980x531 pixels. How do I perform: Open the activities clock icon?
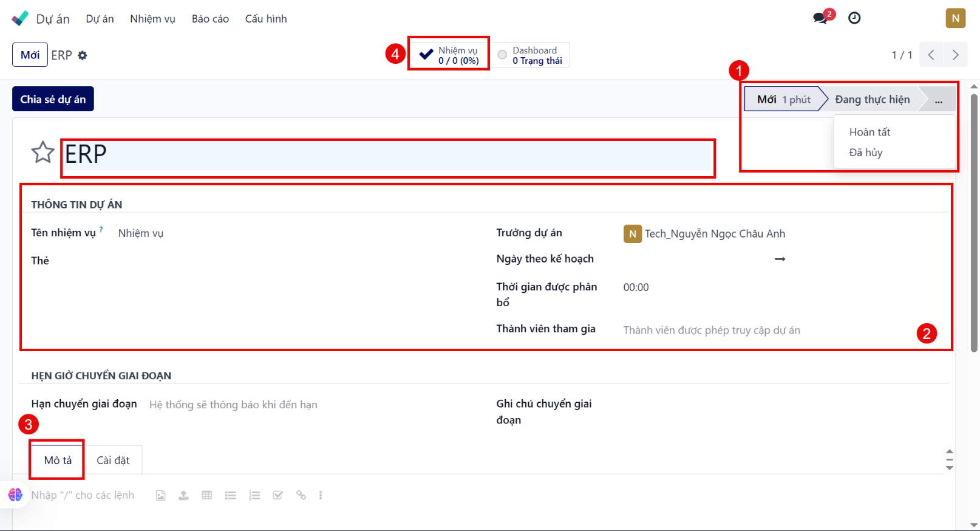(854, 18)
